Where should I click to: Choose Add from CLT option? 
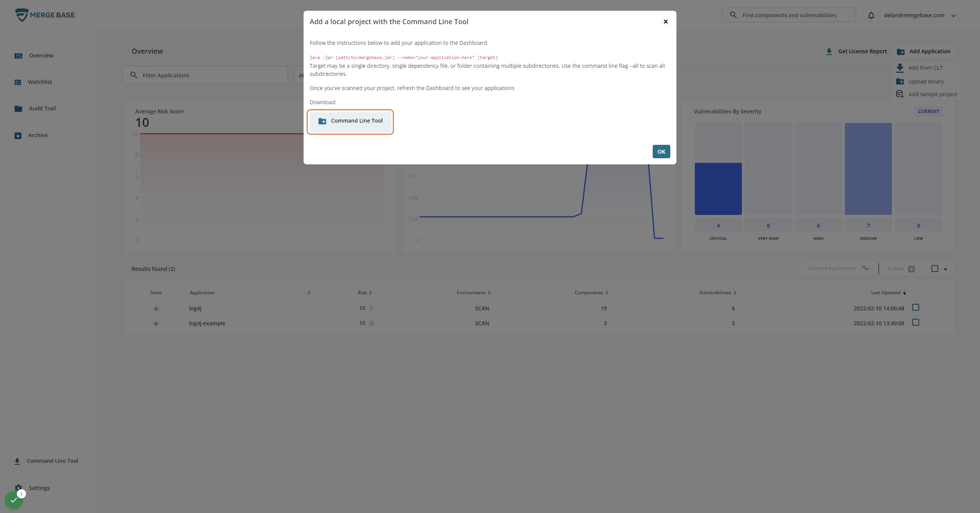point(919,68)
